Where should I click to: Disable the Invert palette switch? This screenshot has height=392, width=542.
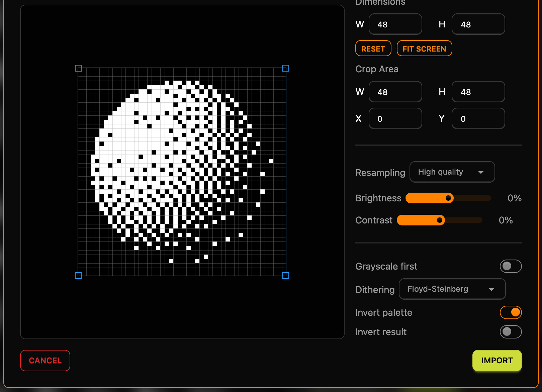click(x=511, y=312)
